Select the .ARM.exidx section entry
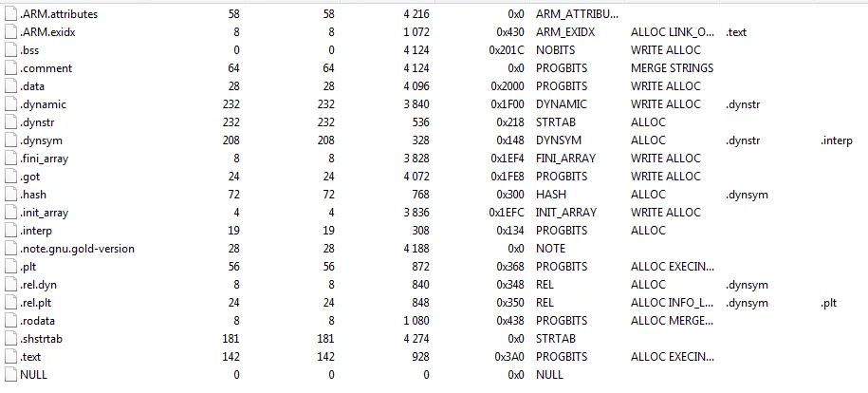The width and height of the screenshot is (868, 393). 47,32
